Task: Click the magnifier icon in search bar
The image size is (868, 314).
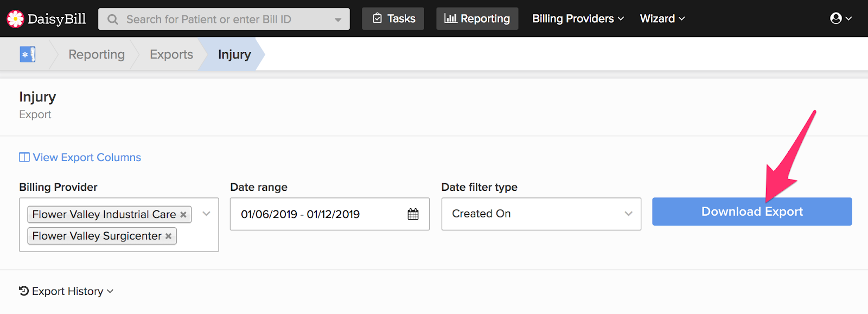Action: tap(113, 20)
